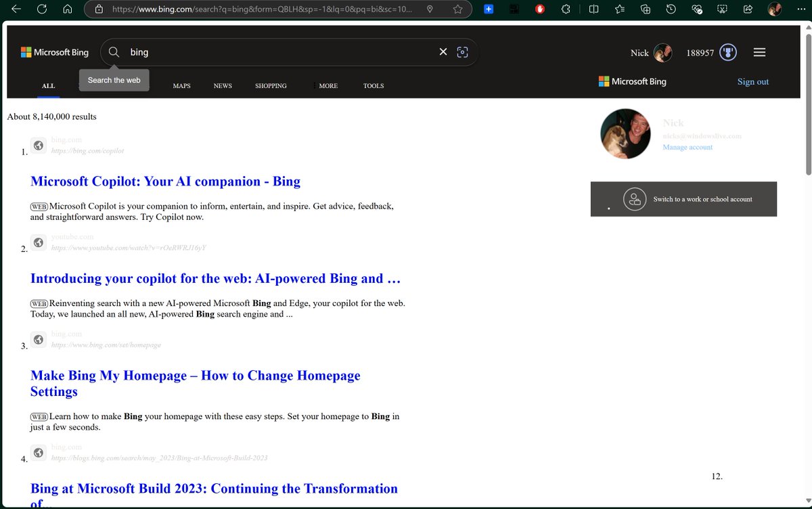Open the Extensions puzzle piece menu
Viewport: 812px width, 509px height.
coord(566,9)
